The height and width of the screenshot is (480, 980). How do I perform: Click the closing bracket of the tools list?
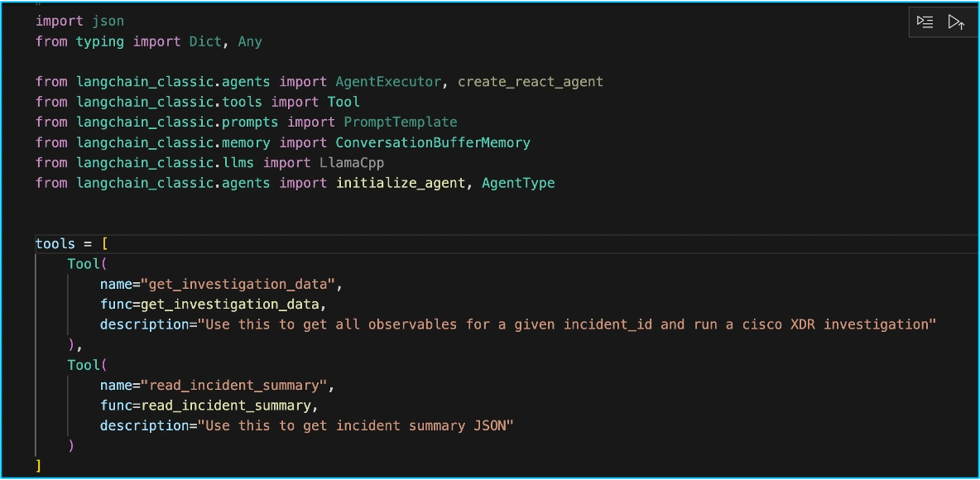point(38,465)
